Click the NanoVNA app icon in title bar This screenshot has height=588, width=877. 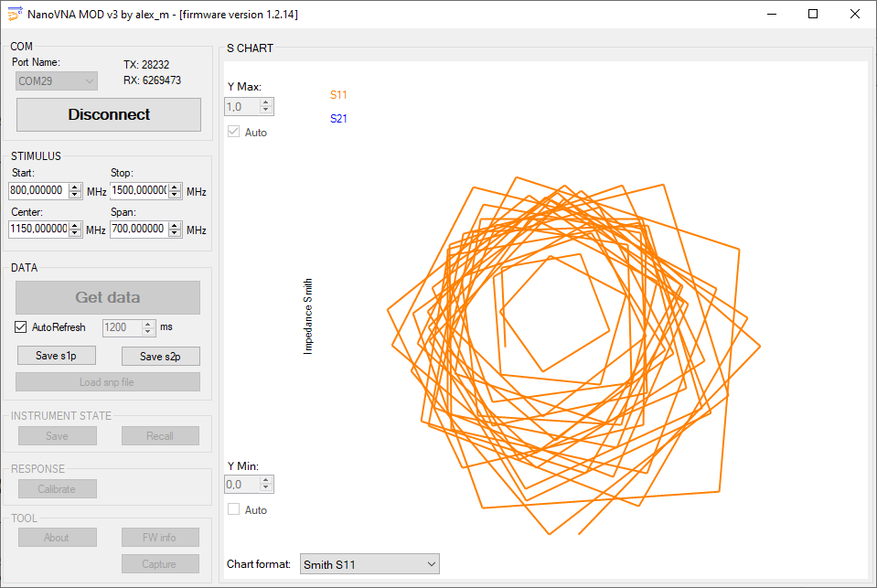[x=14, y=14]
